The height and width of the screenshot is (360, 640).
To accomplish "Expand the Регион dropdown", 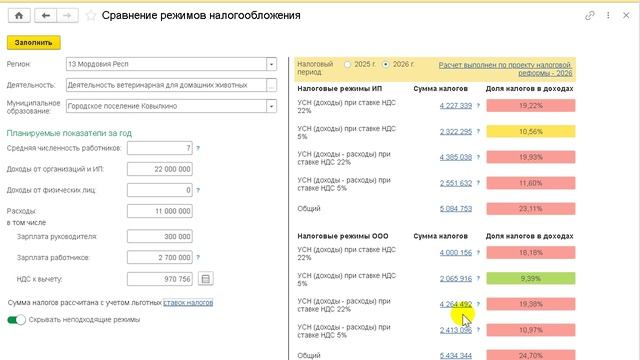I will (x=271, y=64).
